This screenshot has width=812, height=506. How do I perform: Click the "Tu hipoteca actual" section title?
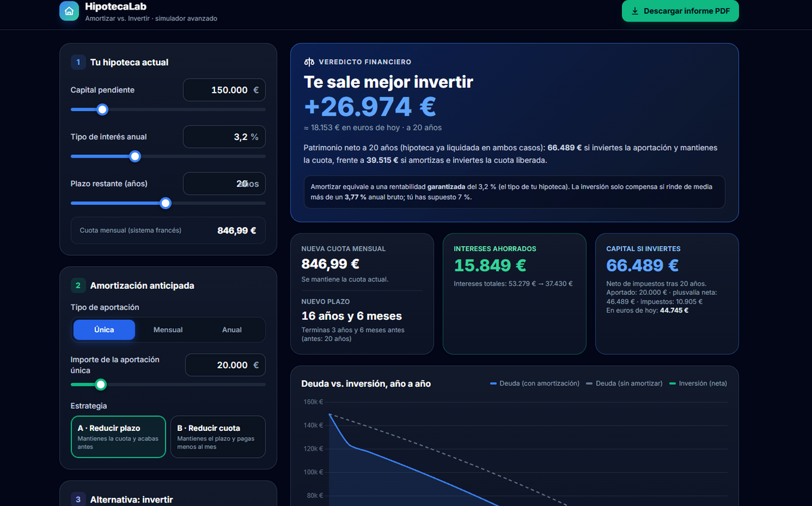point(129,62)
